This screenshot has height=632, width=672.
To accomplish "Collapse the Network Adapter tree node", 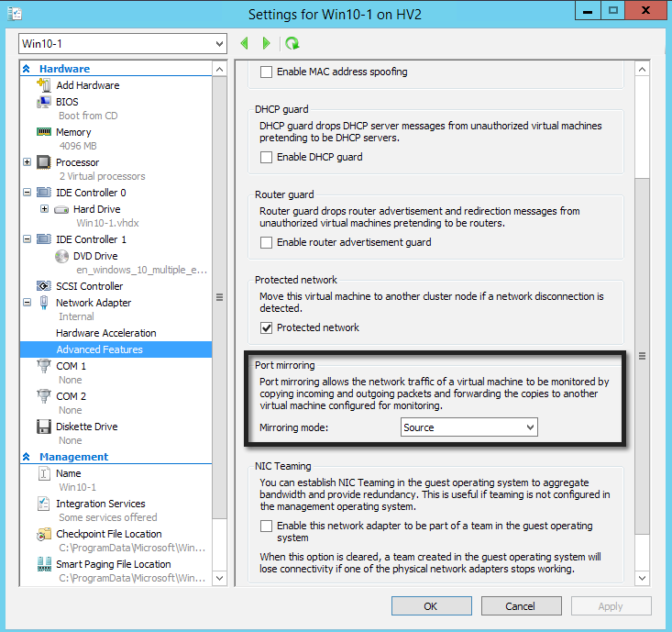I will click(27, 303).
